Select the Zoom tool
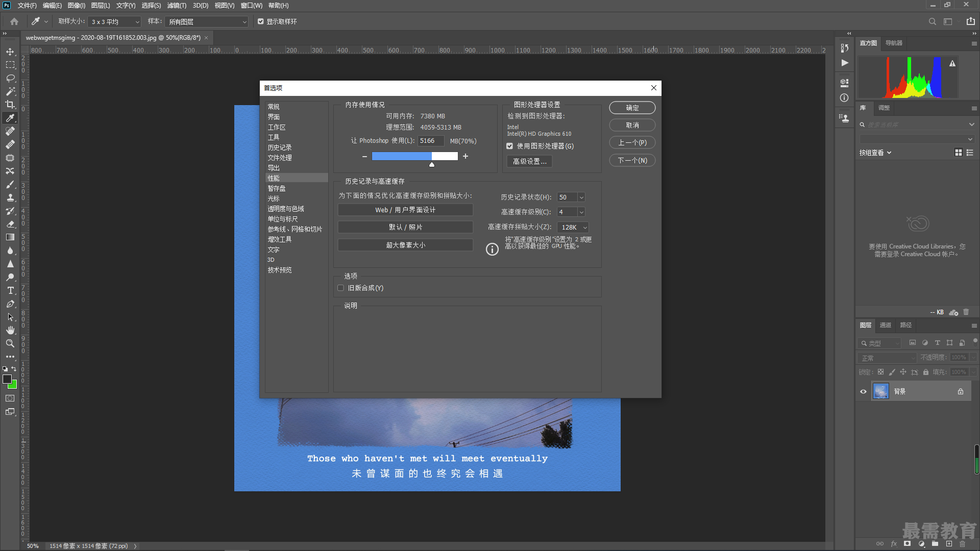 tap(10, 343)
